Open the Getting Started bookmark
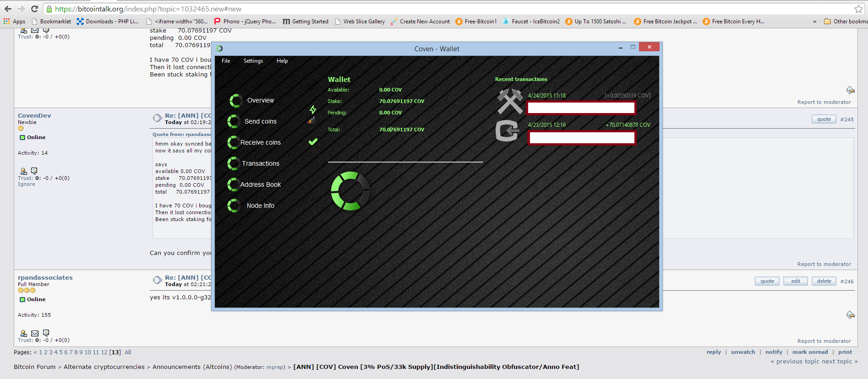 click(306, 22)
